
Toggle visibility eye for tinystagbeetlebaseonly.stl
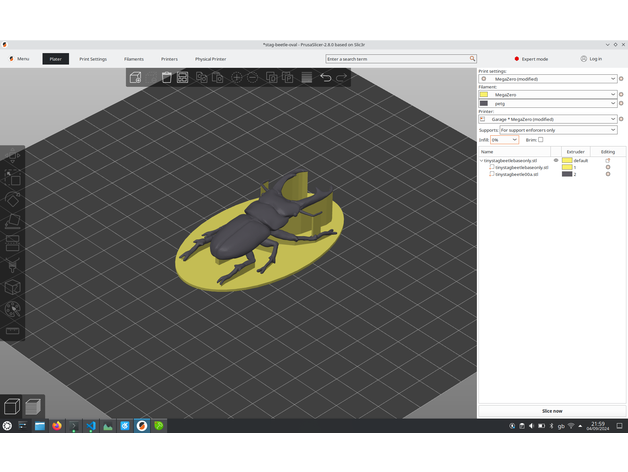coord(556,160)
